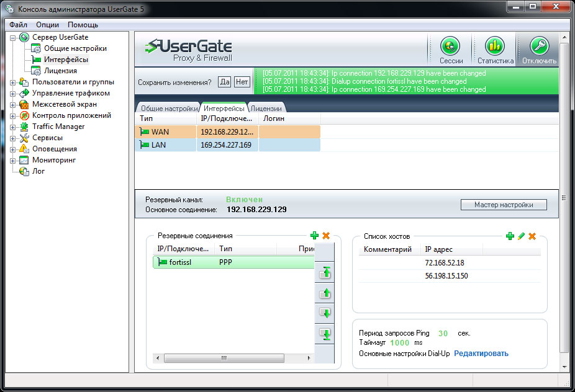Expand the Управление трафиком node

pyautogui.click(x=13, y=94)
